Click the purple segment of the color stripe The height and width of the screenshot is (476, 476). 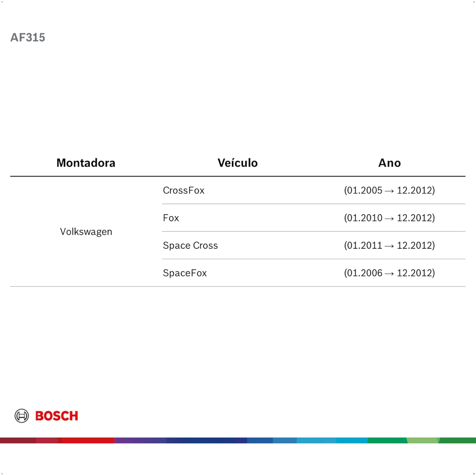[x=140, y=441]
